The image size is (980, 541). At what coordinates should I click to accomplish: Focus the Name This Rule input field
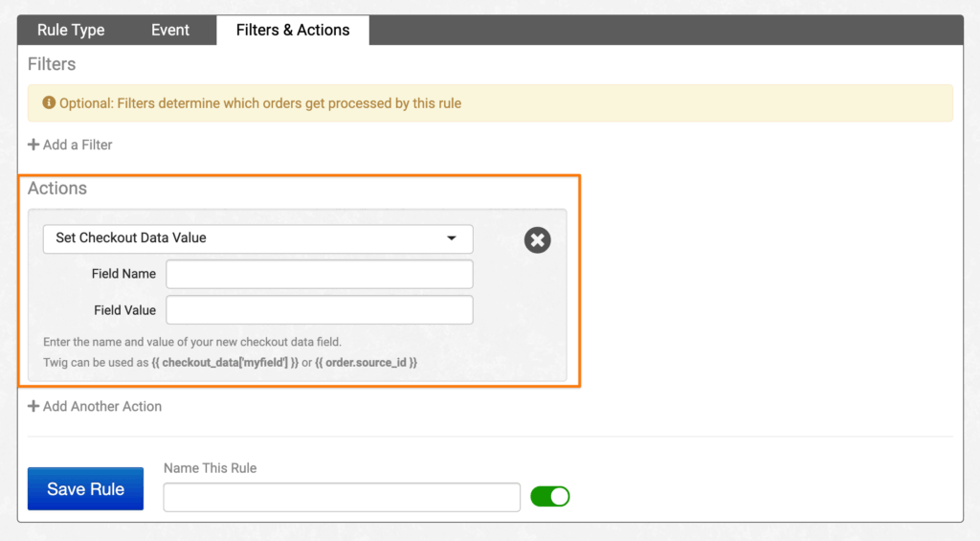(342, 497)
